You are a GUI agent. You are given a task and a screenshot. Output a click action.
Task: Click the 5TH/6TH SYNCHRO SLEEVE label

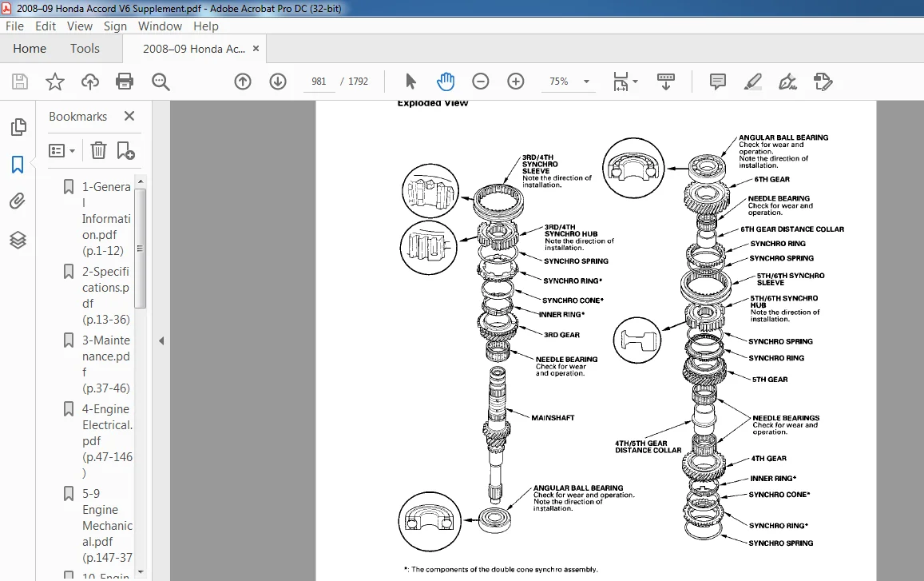click(x=791, y=279)
